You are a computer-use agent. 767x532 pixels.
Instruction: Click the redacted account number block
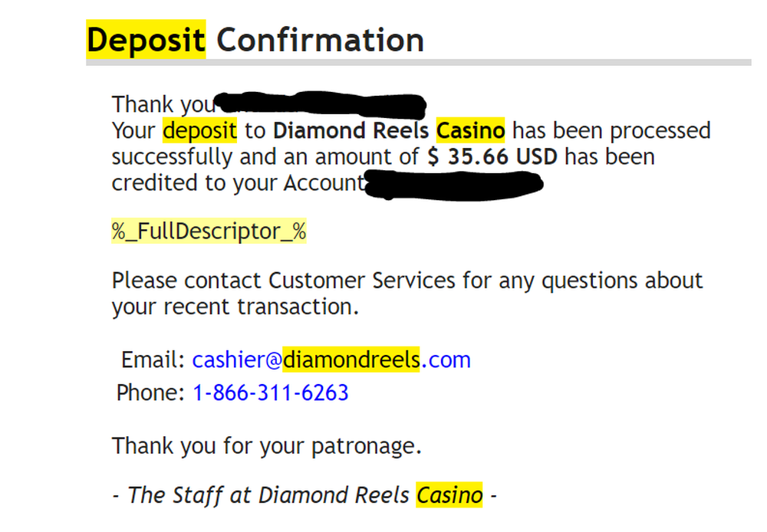coord(453,184)
